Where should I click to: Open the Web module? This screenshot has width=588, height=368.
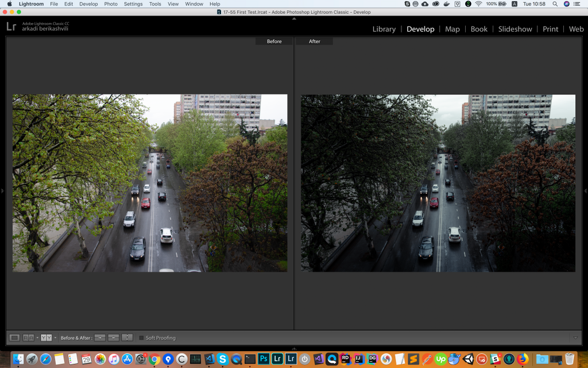click(x=576, y=29)
